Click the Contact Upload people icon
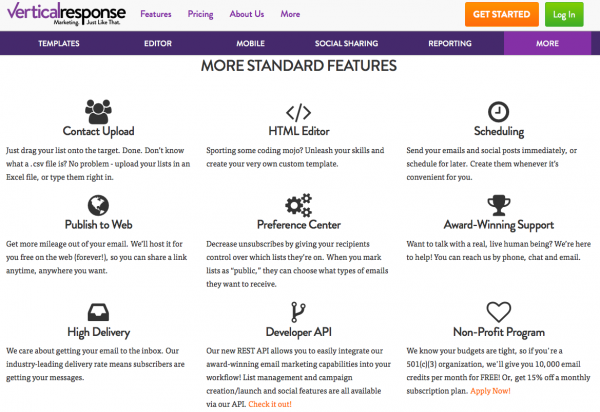The image size is (600, 412). tap(98, 110)
